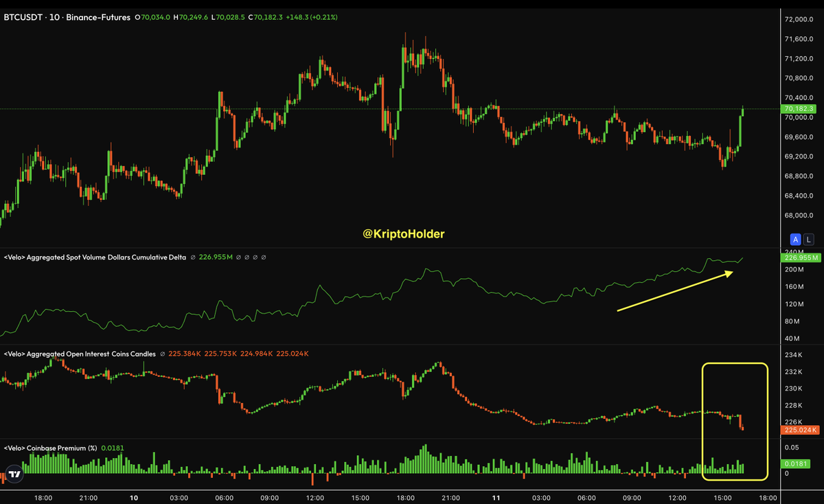
Task: Click the 71,600.0 price axis label
Action: pos(799,39)
